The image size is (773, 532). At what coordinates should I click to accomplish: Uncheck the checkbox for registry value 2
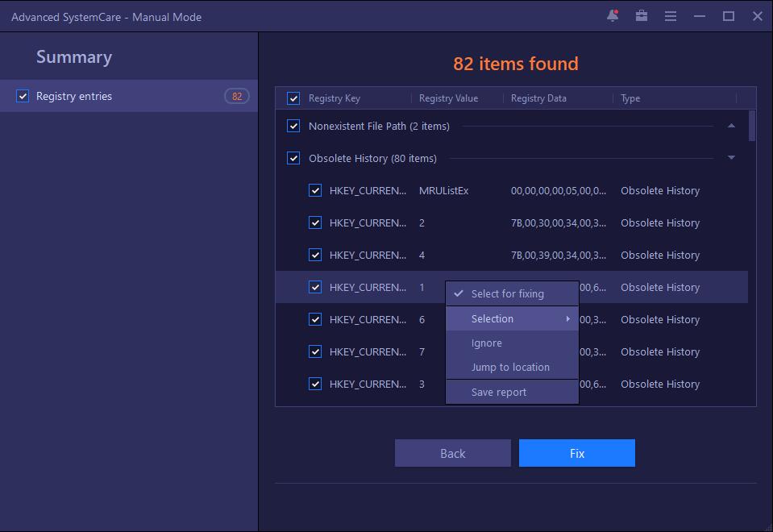[315, 222]
